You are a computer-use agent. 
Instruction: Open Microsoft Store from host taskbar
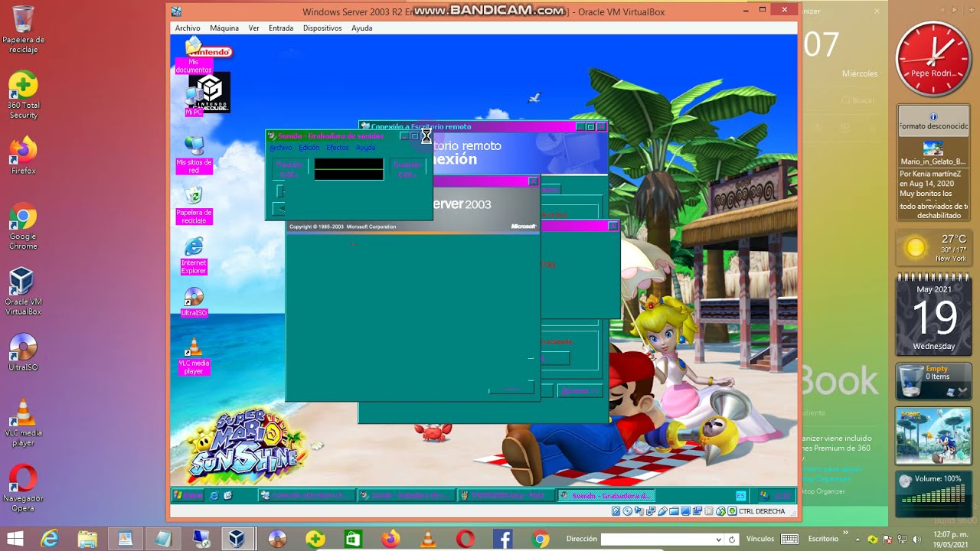352,539
